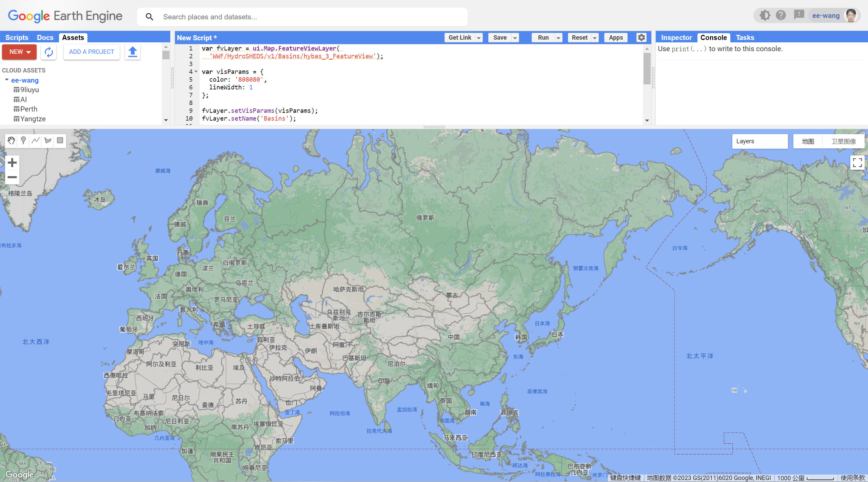The width and height of the screenshot is (868, 482).
Task: Click ADD A PROJECT button
Action: [92, 52]
